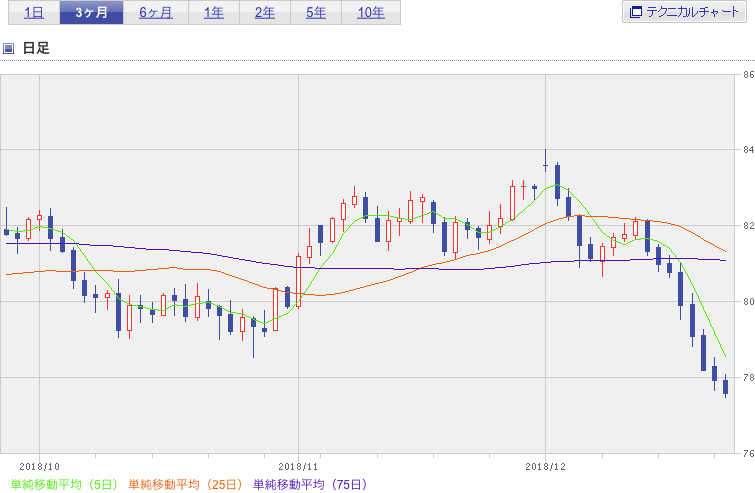Screen dimensions: 755x493
Task: Click the 2018/12 date axis label
Action: point(546,467)
